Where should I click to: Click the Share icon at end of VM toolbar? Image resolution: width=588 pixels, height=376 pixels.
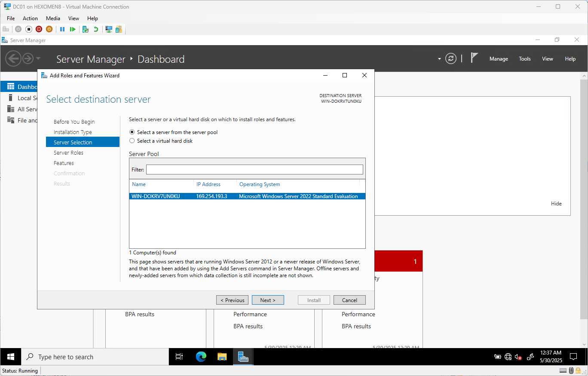119,29
